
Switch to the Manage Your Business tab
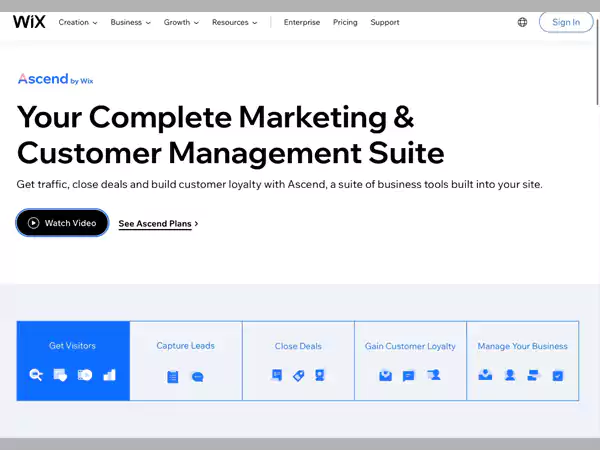(x=523, y=361)
